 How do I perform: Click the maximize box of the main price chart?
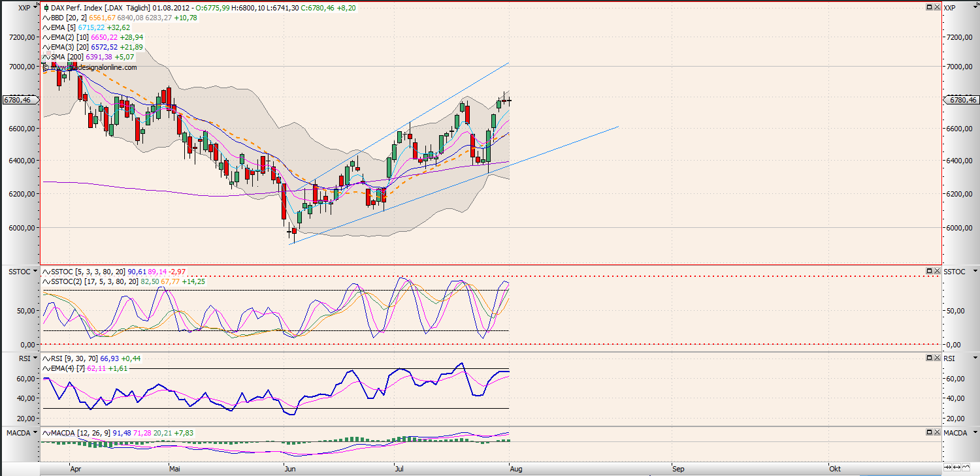coord(928,7)
